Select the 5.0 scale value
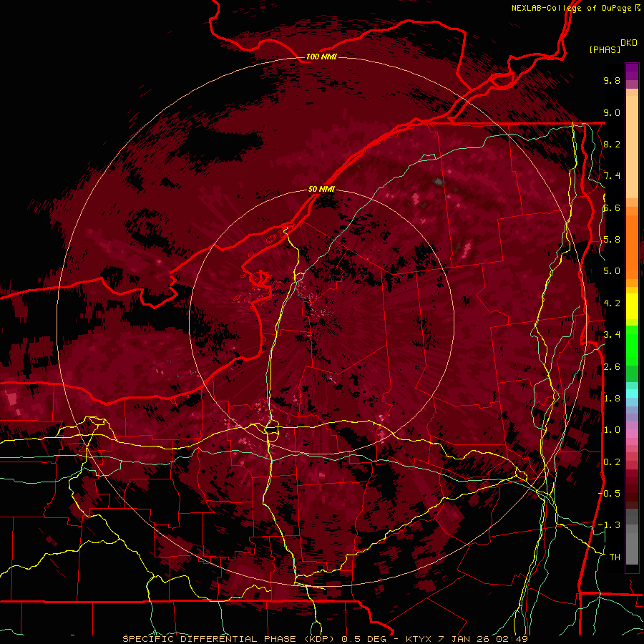Viewport: 644px width, 644px height. [x=612, y=271]
